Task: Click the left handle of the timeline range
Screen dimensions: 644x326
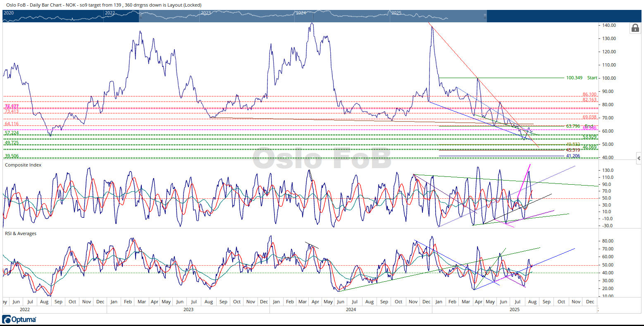Action: (x=141, y=16)
